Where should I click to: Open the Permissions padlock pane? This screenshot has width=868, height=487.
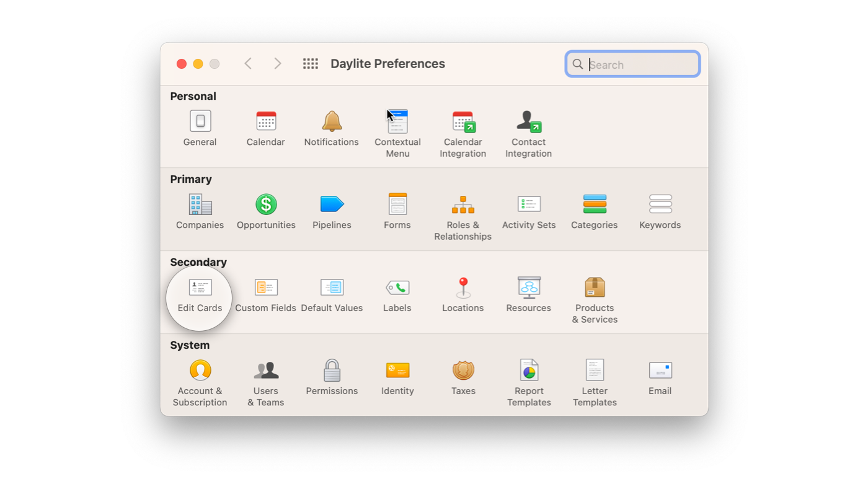click(x=332, y=371)
